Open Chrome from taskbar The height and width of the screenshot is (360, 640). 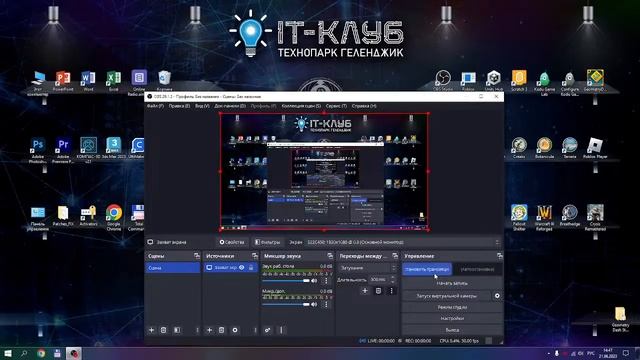pyautogui.click(x=41, y=353)
